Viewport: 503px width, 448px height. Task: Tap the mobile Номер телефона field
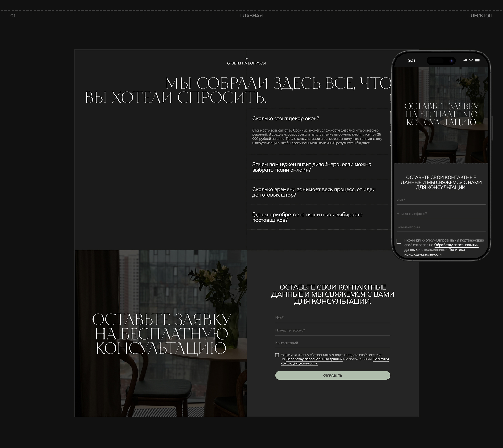tap(441, 214)
